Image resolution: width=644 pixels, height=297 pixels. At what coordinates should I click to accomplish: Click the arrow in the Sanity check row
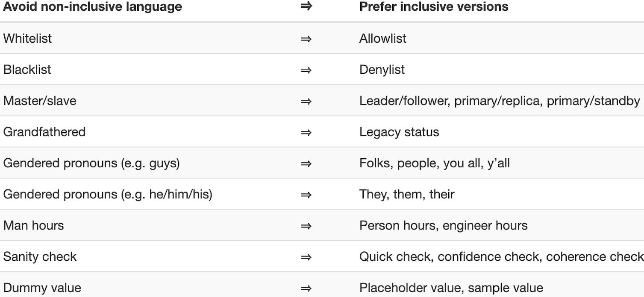[x=306, y=257]
